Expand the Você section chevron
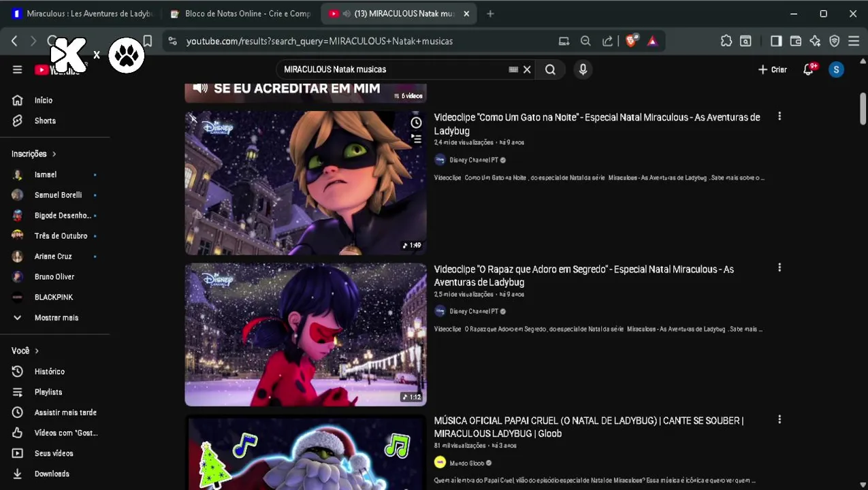Screen dimensions: 868x490 click(x=37, y=350)
